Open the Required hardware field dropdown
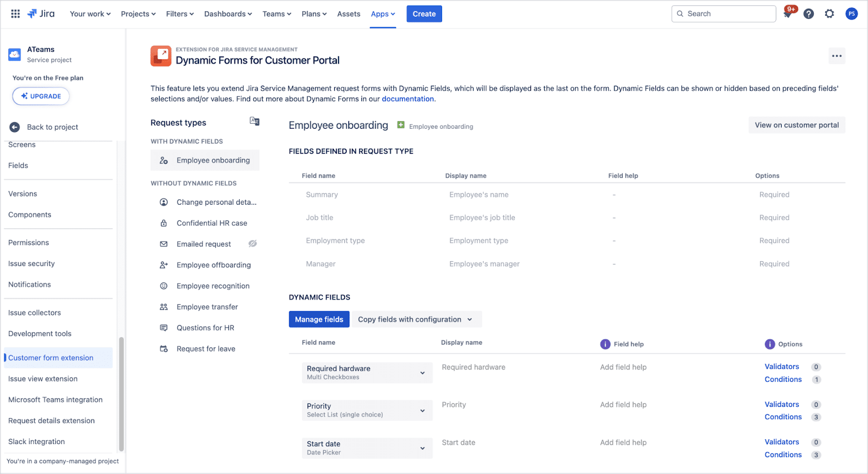The width and height of the screenshot is (868, 474). [x=367, y=372]
